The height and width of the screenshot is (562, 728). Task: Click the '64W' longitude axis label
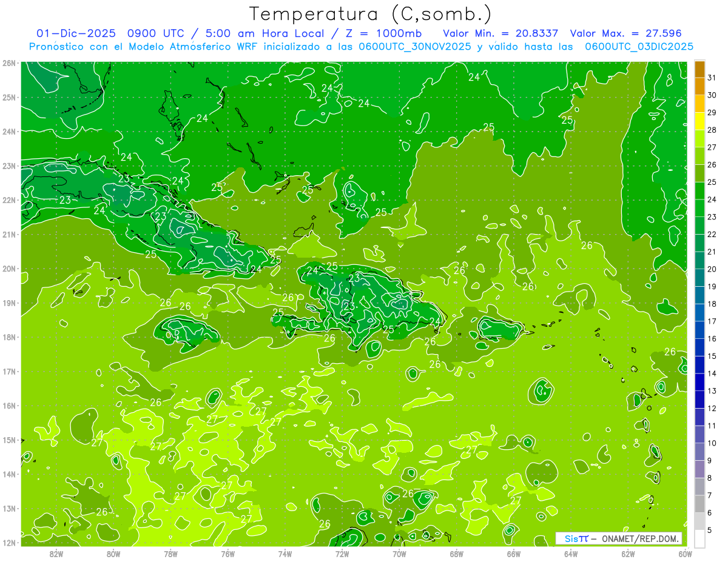click(571, 554)
